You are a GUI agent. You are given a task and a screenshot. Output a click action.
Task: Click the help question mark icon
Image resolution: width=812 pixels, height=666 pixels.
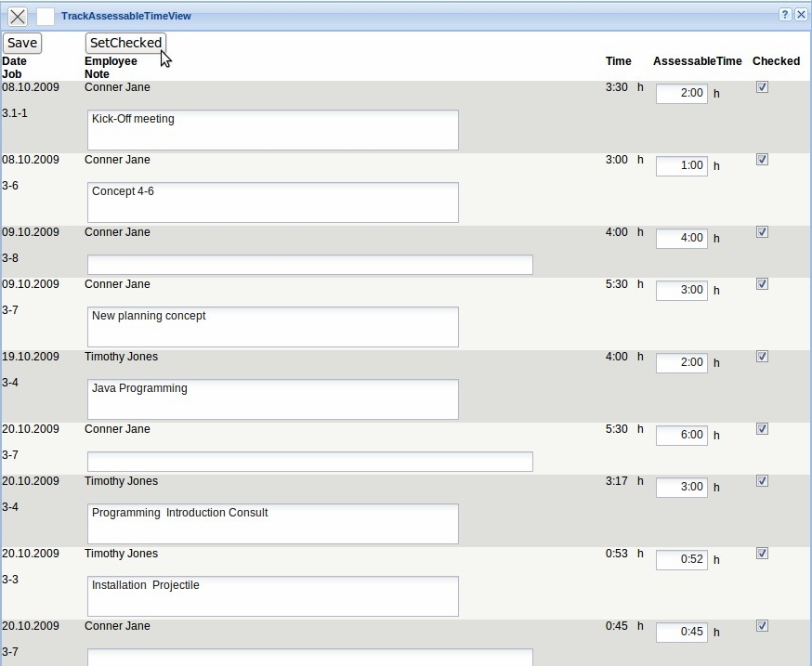click(x=785, y=15)
